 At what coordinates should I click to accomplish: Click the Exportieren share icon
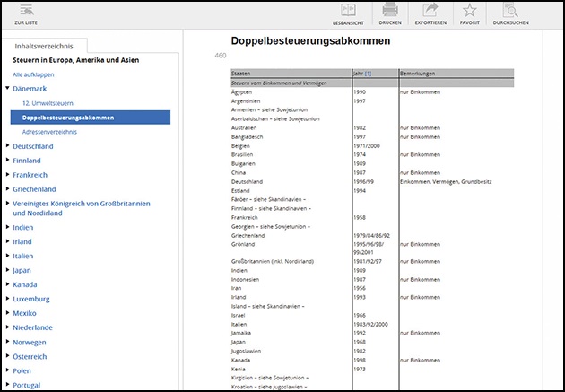coord(429,11)
